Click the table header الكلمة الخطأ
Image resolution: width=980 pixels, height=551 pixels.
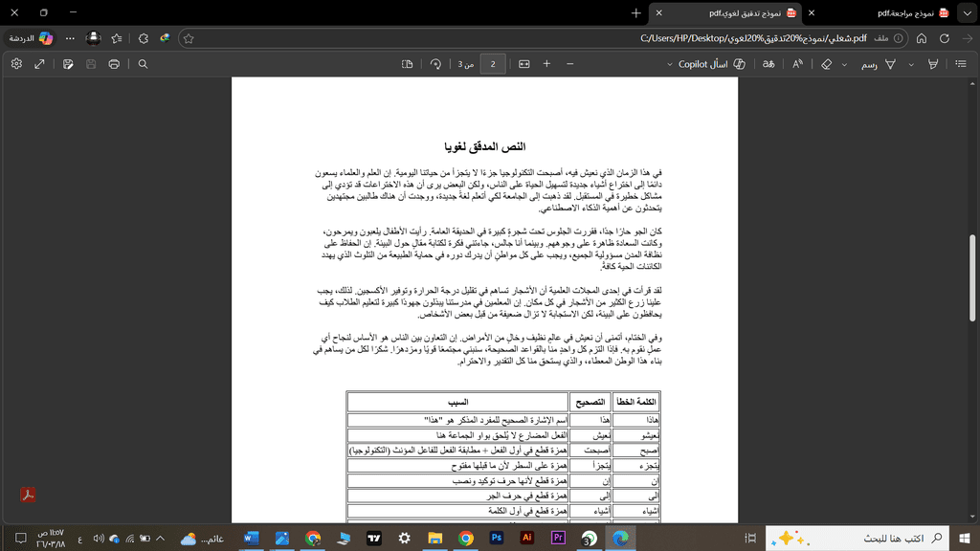(x=636, y=402)
